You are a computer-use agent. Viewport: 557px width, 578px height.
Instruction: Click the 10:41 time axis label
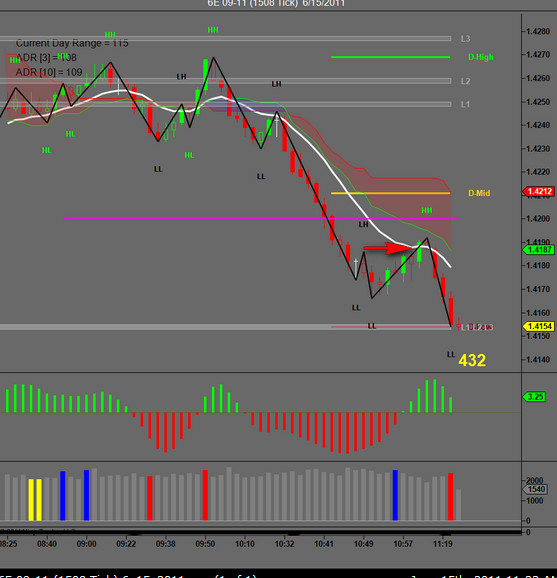point(324,544)
